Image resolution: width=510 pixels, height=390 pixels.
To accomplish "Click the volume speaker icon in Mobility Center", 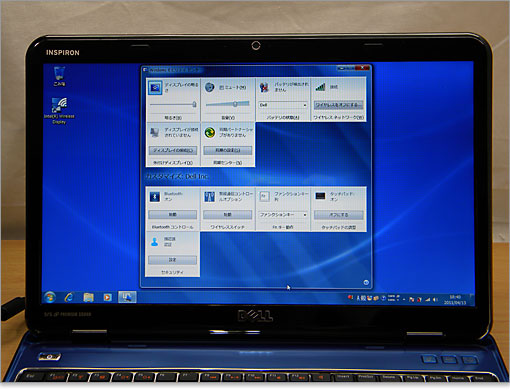I will 209,87.
